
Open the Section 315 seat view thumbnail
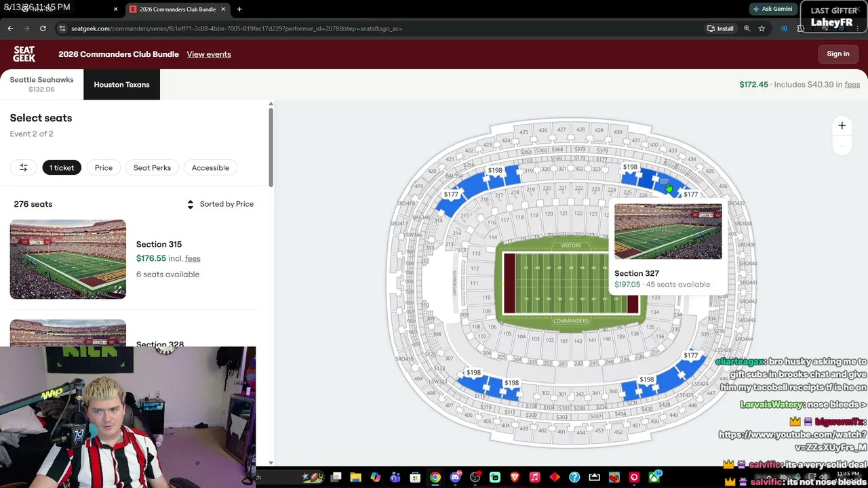68,259
